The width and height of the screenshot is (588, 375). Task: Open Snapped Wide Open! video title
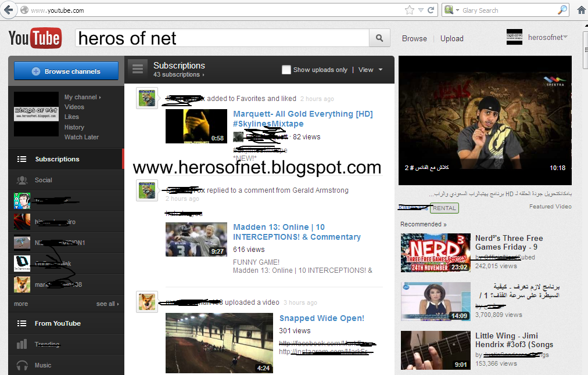322,318
